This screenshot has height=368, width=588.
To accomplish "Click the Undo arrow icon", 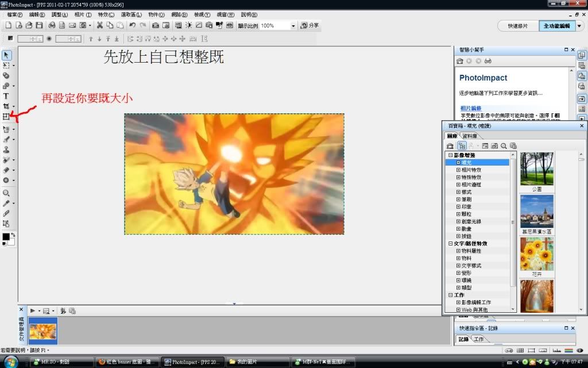I will click(x=133, y=25).
